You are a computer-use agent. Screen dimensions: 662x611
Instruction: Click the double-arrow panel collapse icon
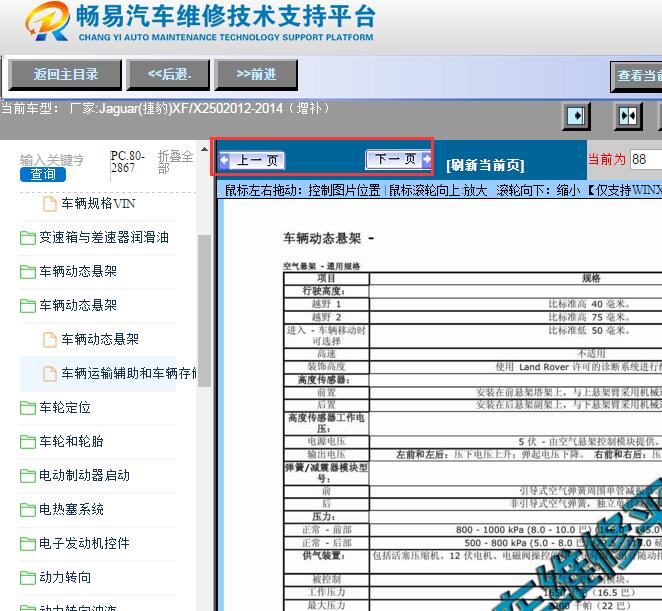click(628, 116)
